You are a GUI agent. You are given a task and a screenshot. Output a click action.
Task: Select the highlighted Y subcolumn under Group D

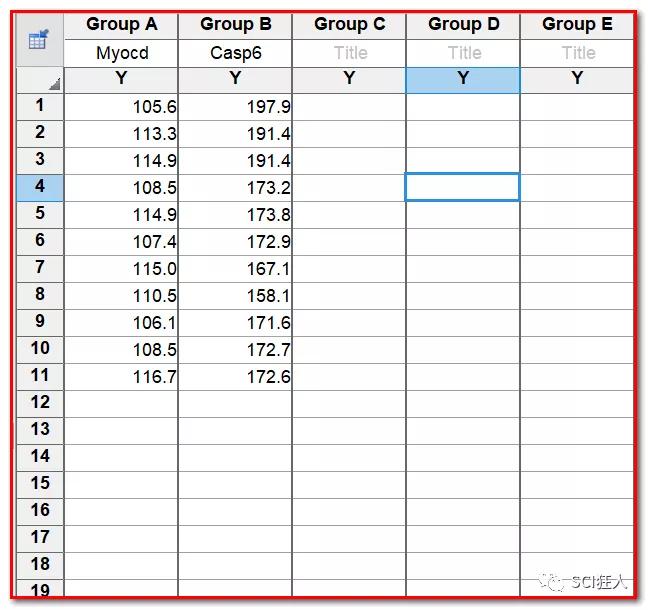463,79
